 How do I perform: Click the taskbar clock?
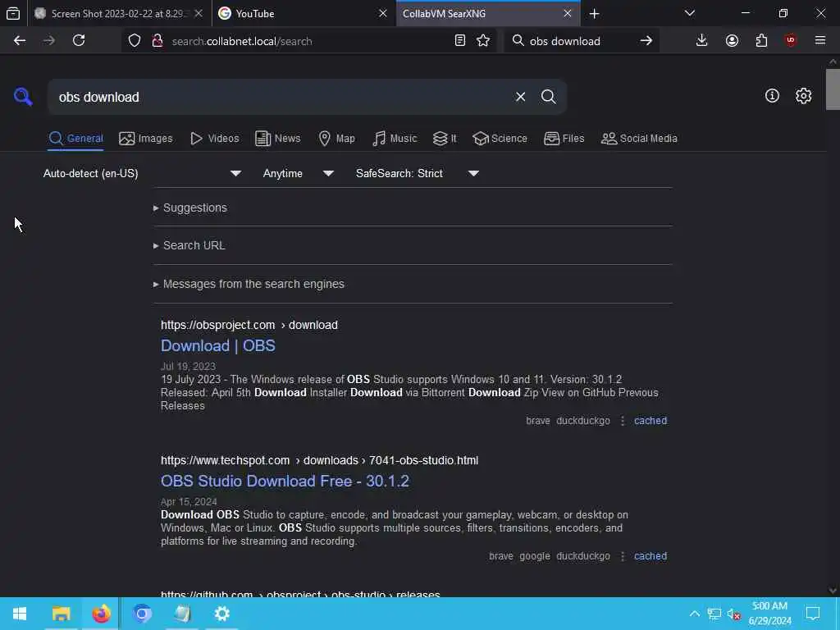click(769, 614)
